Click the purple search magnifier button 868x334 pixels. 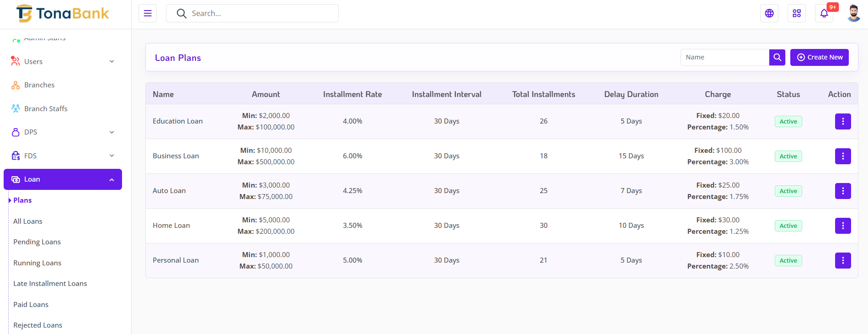pyautogui.click(x=777, y=57)
